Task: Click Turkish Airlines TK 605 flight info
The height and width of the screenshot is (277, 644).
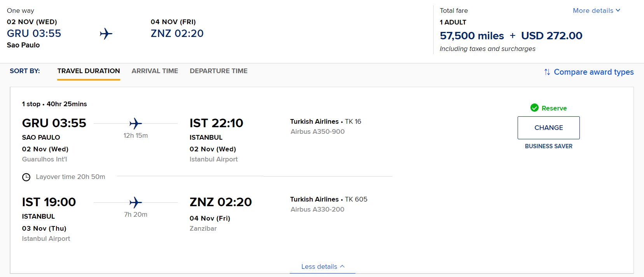Action: [x=329, y=199]
